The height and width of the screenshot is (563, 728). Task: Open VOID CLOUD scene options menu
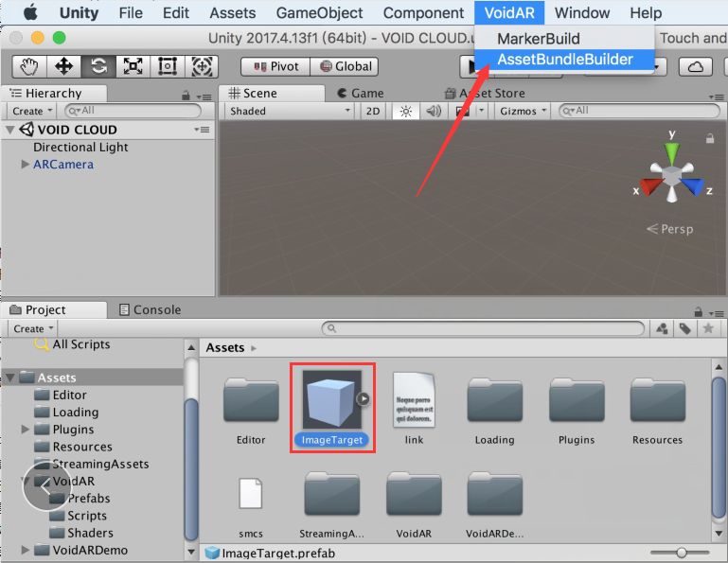[202, 130]
